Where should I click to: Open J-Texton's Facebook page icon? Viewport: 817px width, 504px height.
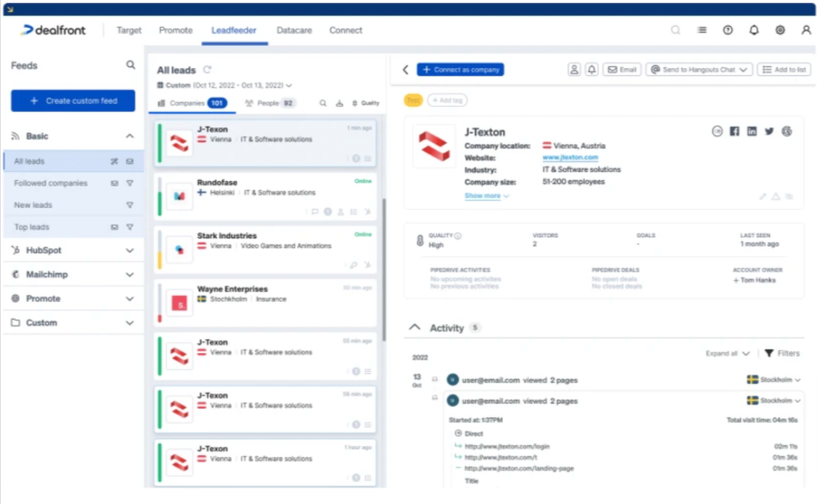(x=734, y=131)
